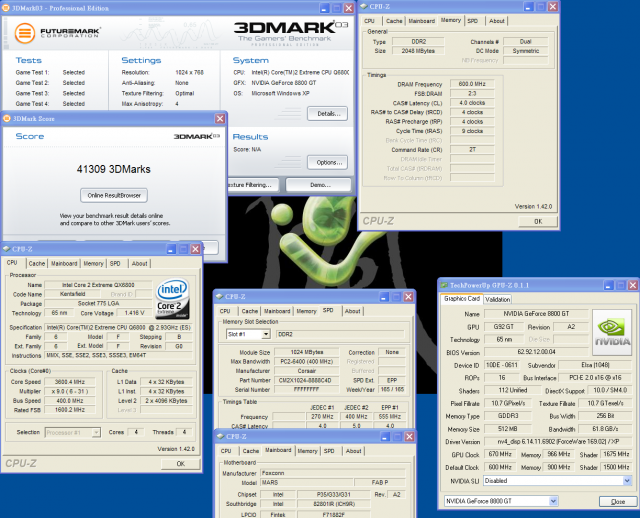
Task: Click OK in the CPU-Z processor window
Action: pyautogui.click(x=180, y=464)
